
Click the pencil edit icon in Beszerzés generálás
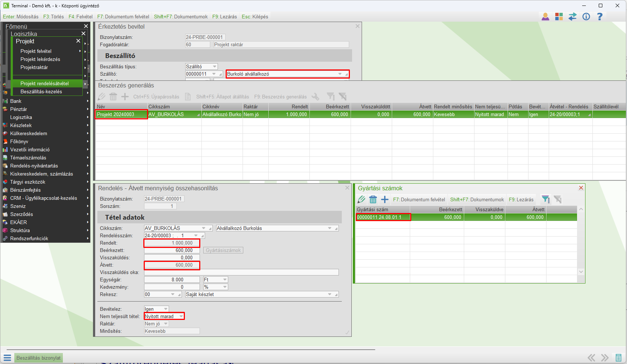click(x=101, y=97)
